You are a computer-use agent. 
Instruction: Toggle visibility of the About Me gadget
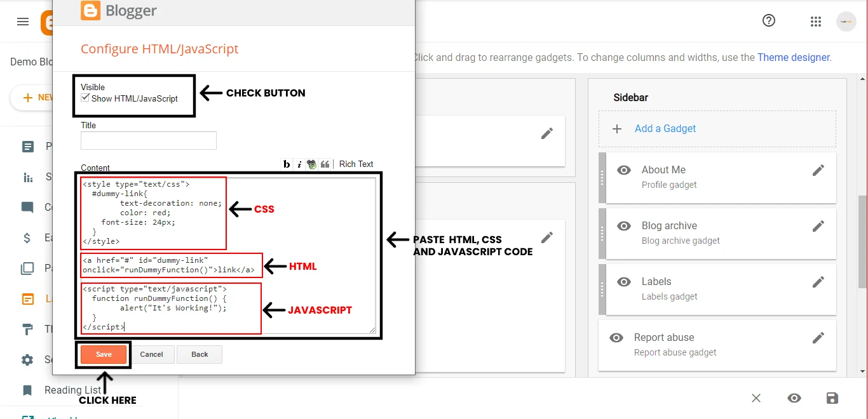pyautogui.click(x=623, y=170)
